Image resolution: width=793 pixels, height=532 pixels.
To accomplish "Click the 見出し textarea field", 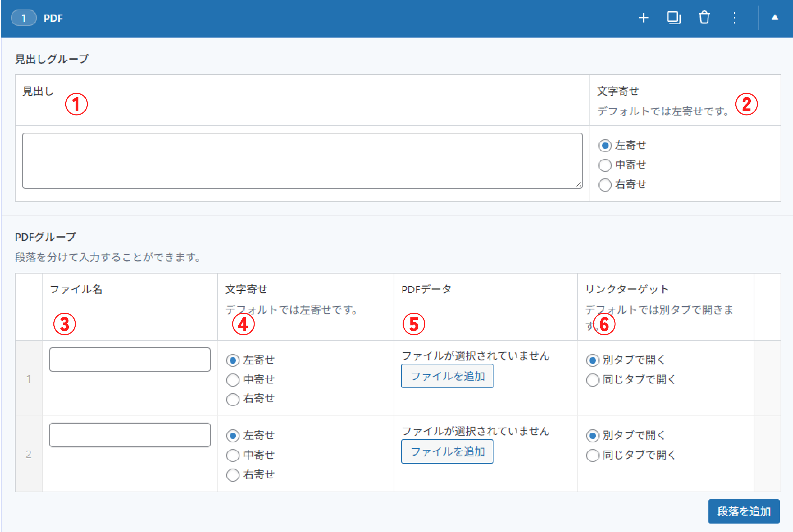I will (302, 161).
